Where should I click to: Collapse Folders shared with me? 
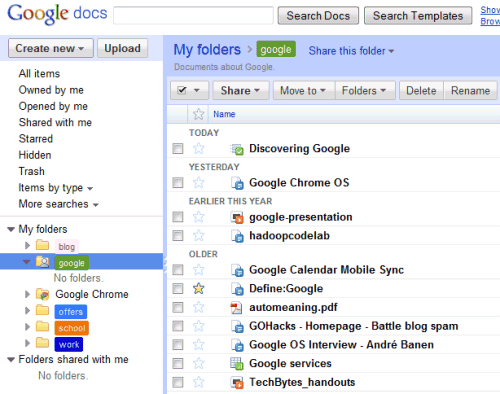pyautogui.click(x=11, y=360)
